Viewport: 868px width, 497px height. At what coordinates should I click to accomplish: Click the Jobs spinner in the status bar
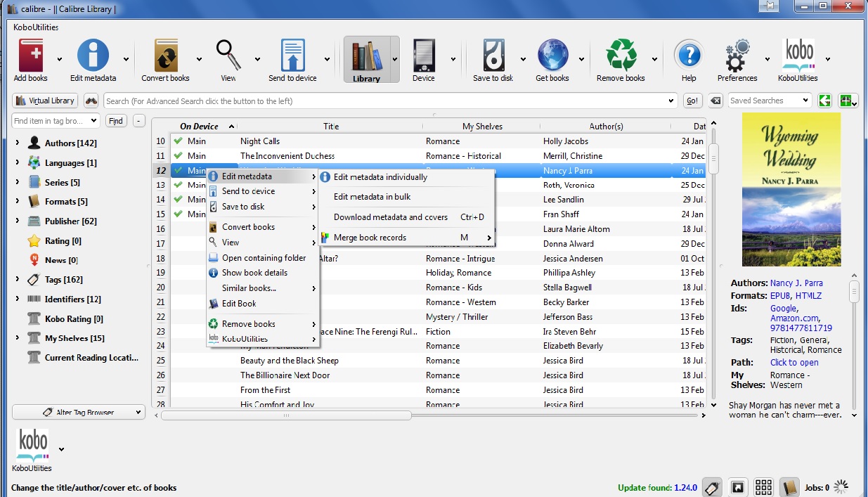pos(841,486)
